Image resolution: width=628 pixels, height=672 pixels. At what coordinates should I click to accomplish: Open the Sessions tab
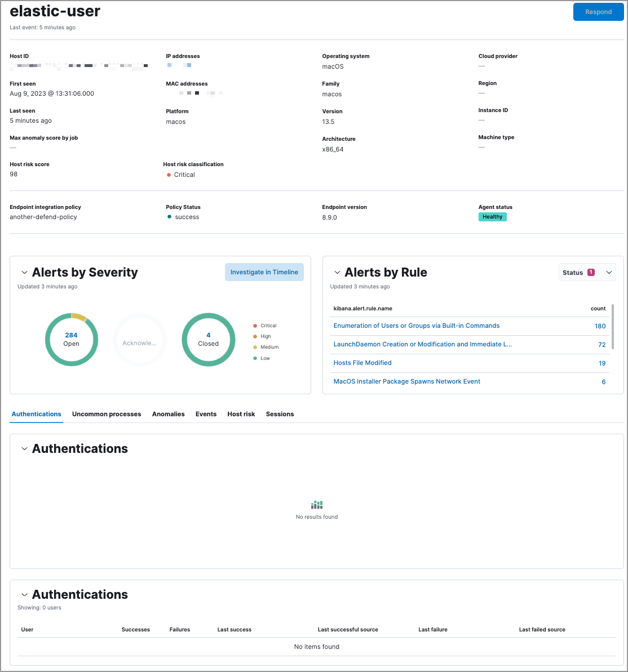(280, 414)
